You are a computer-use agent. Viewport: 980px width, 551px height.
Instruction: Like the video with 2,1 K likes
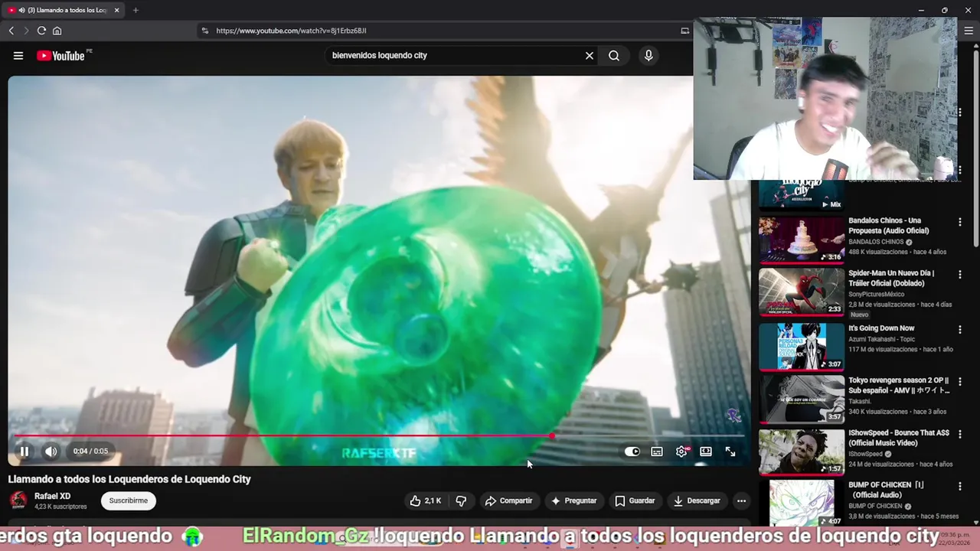(425, 500)
